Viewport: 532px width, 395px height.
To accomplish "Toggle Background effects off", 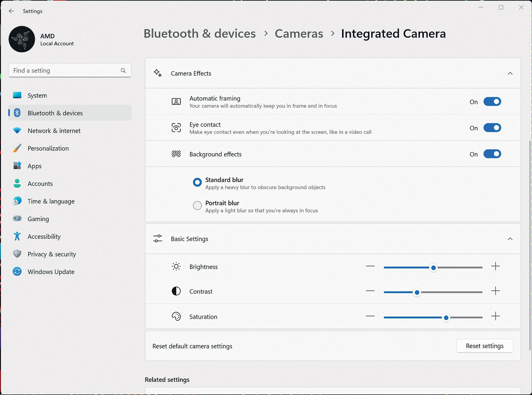I will (492, 154).
